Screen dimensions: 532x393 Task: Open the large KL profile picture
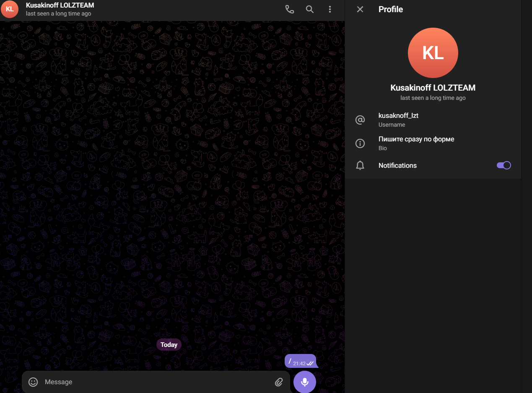coord(433,53)
